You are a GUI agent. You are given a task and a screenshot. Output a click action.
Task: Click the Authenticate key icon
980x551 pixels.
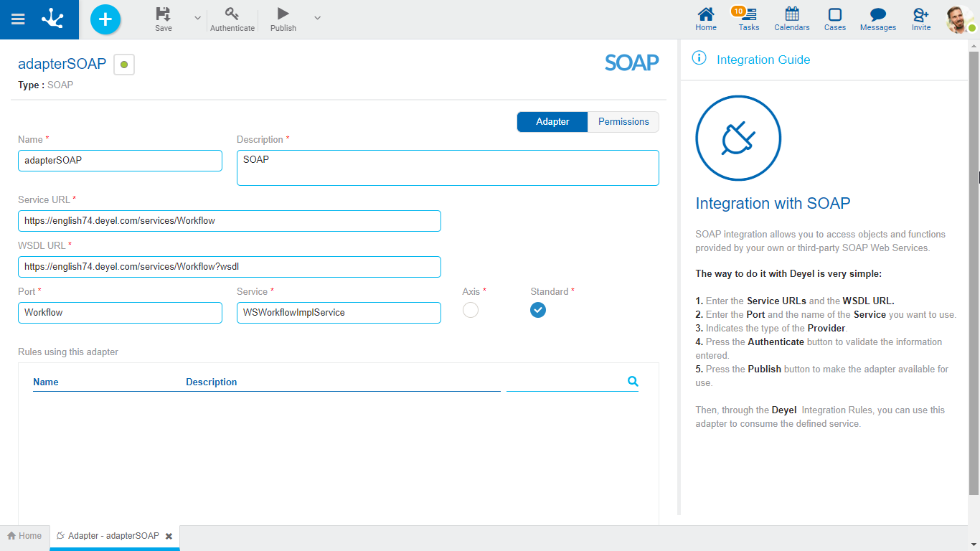click(x=232, y=14)
